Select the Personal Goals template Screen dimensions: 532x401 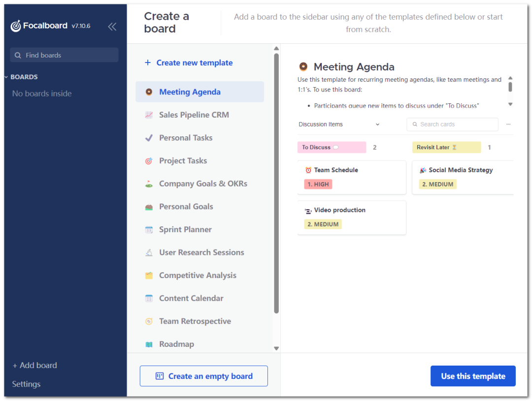tap(200, 207)
